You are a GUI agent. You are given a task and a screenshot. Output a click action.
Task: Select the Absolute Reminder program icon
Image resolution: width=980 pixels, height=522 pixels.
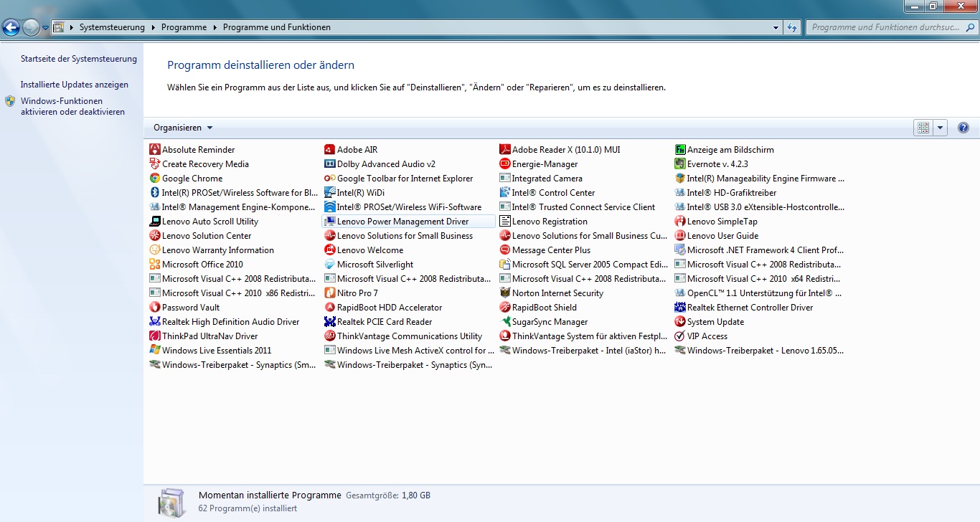tap(154, 150)
